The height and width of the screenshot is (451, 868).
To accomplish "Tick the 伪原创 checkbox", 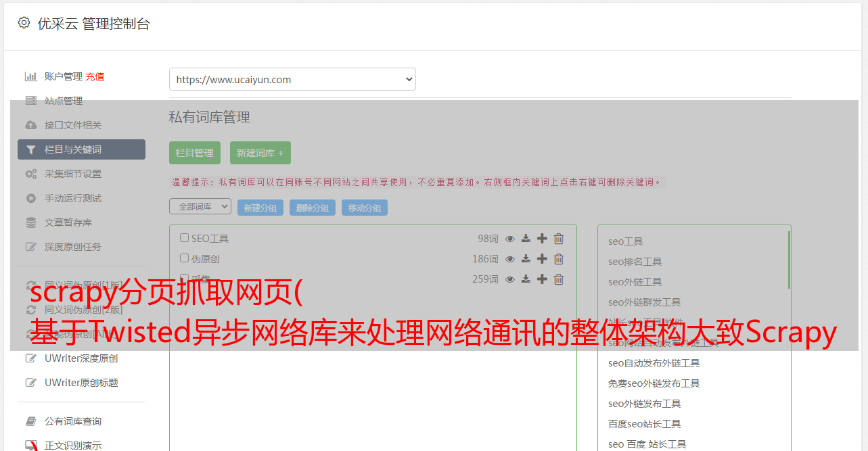I will (184, 258).
